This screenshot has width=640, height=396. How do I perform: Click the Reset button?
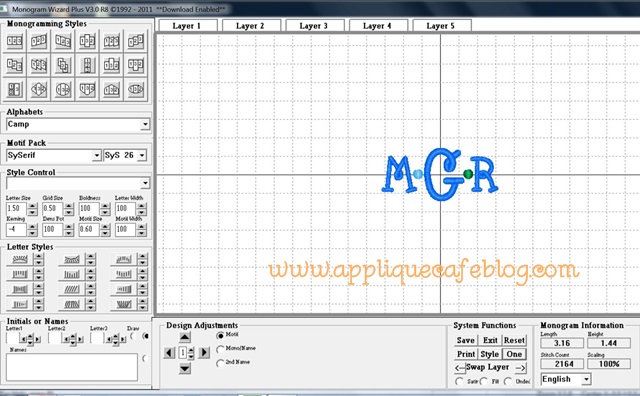[x=514, y=340]
